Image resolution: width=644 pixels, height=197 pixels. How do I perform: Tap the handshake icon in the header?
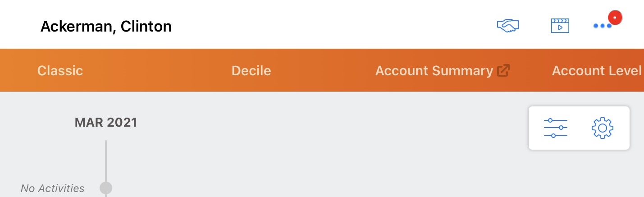pos(507,26)
